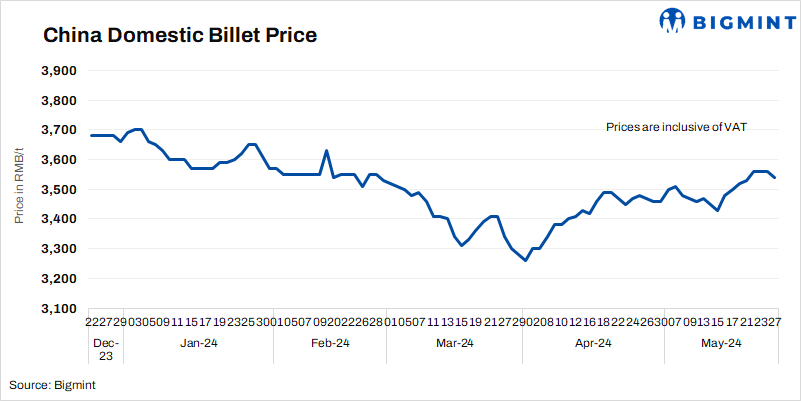
Task: Select the Feb-24 month label
Action: point(329,343)
